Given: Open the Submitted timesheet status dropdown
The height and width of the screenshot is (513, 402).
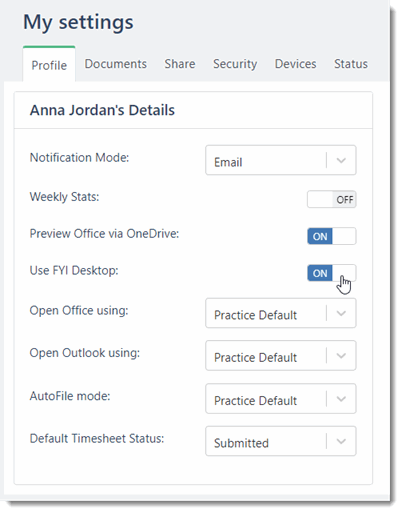Looking at the screenshot, I should coord(281,441).
